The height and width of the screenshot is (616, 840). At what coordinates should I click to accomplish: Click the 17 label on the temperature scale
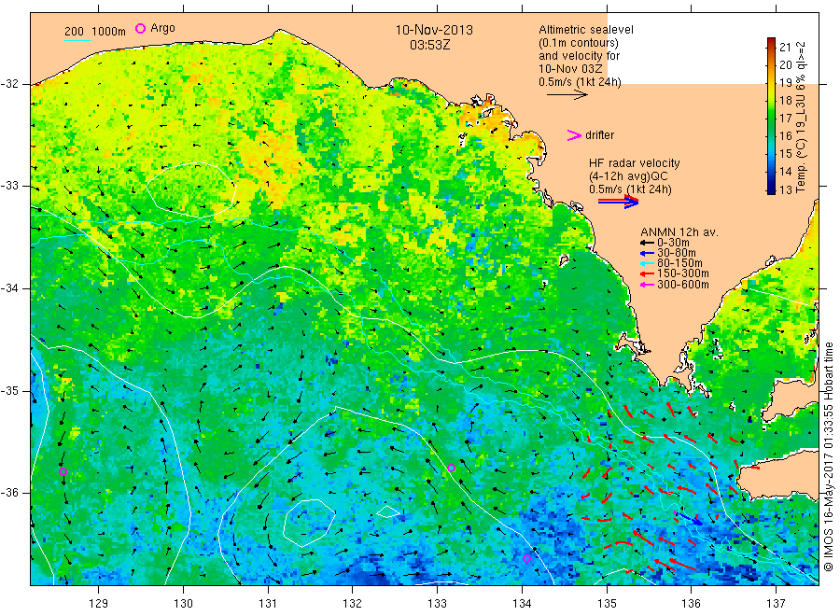click(785, 118)
